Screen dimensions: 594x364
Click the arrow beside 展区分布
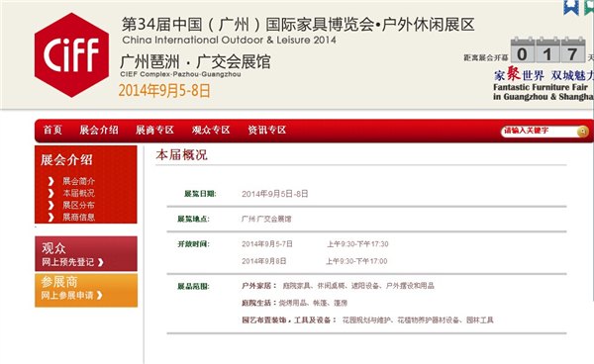pos(50,205)
